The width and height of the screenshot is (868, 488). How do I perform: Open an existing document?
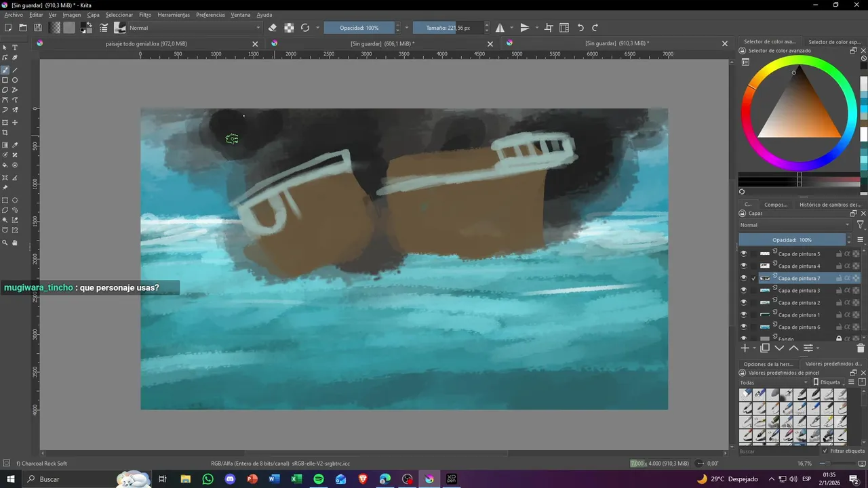pyautogui.click(x=23, y=28)
